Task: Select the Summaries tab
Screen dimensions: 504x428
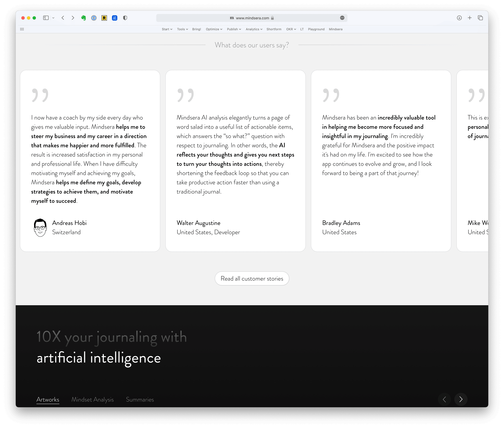Action: coord(140,399)
